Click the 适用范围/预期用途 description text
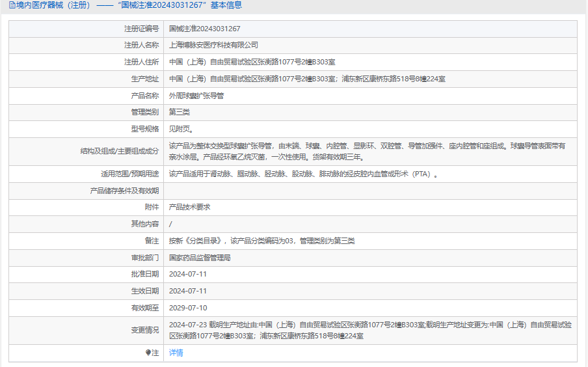Image resolution: width=588 pixels, height=367 pixels. [x=303, y=174]
